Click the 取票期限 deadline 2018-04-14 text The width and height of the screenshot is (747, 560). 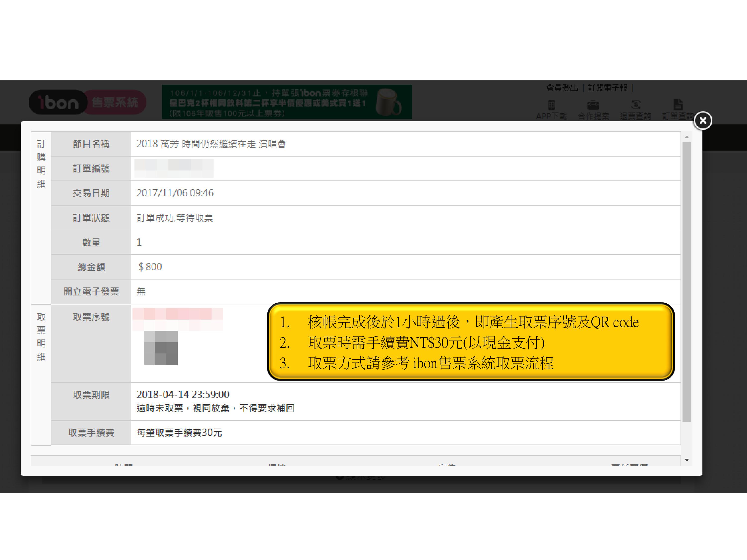click(x=183, y=394)
